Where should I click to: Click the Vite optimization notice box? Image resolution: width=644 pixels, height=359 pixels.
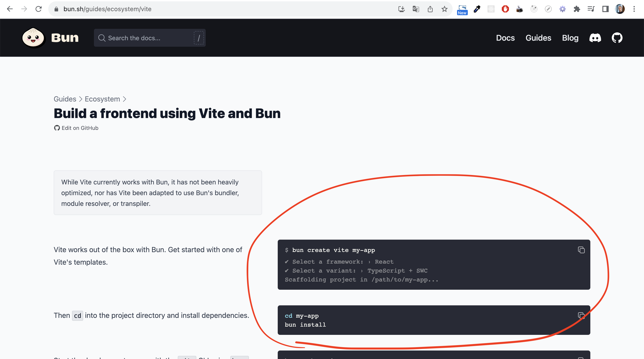click(x=158, y=193)
